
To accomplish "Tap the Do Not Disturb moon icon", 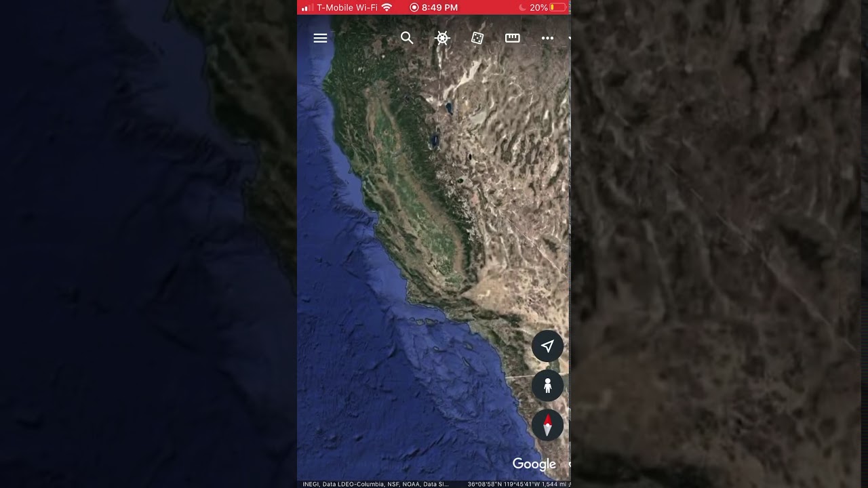I will pos(522,7).
